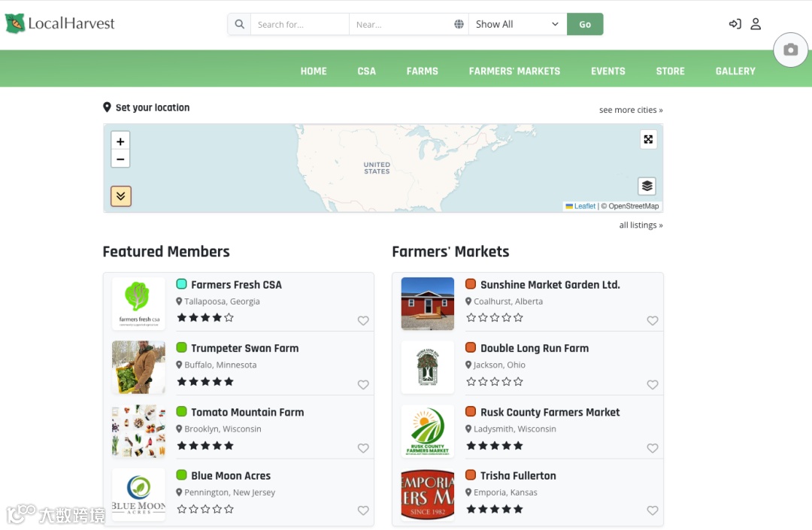Open Sunshine Market Garden Ltd. listing title
Viewport: 812px width, 530px height.
[x=550, y=285]
